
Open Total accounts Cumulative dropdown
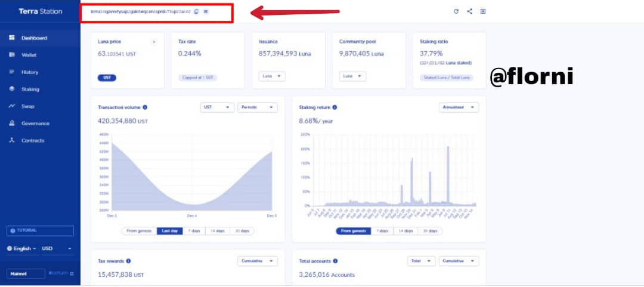pyautogui.click(x=459, y=261)
